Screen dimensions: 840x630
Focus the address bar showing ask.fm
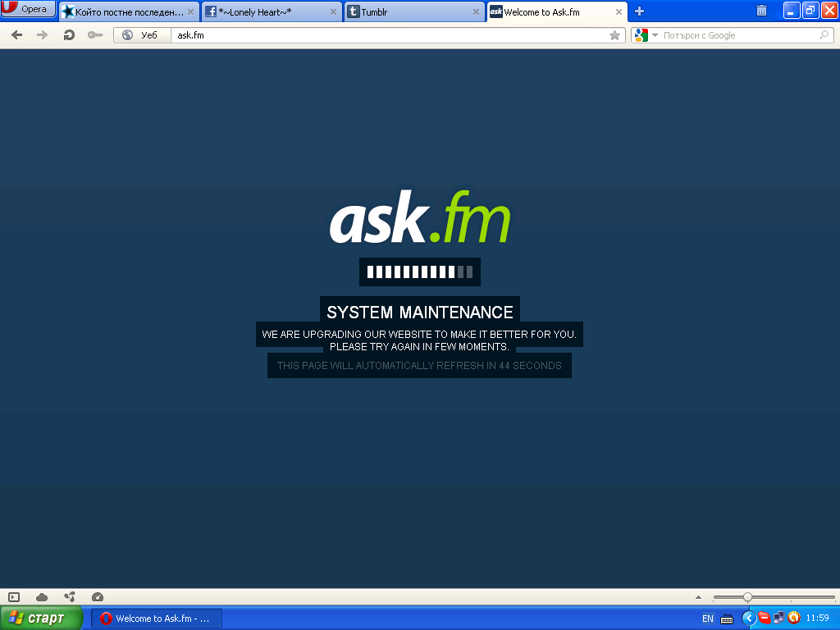point(391,35)
